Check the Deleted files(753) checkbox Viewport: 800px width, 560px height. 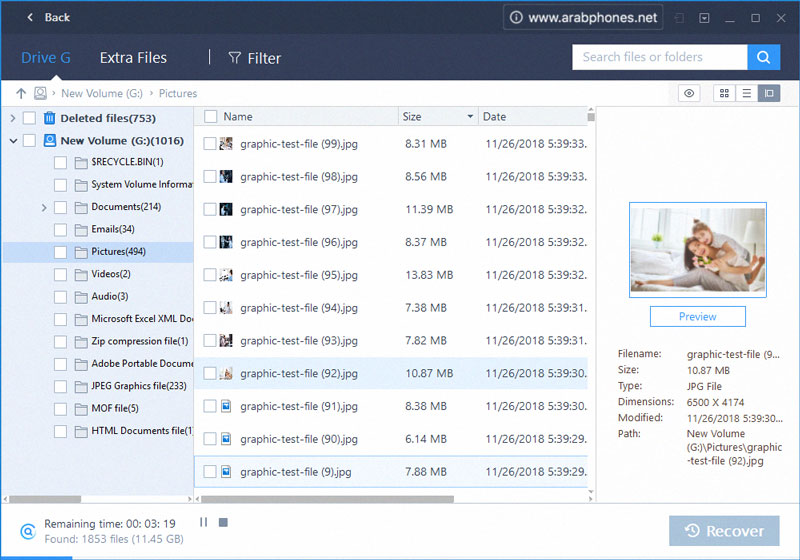30,118
